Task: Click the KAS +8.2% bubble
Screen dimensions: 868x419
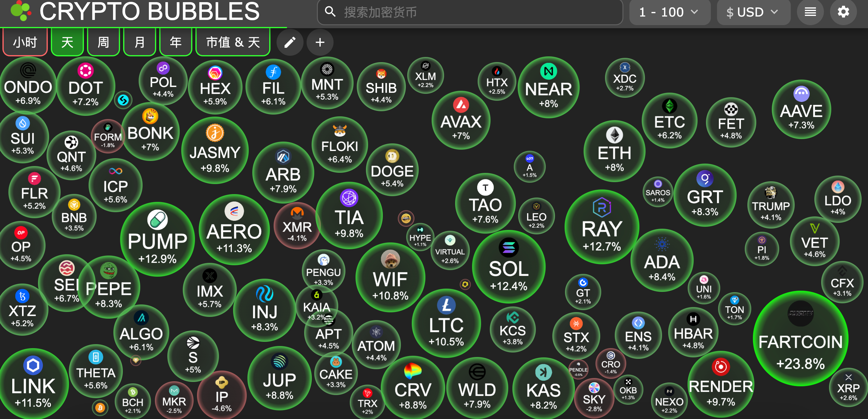Action: [x=544, y=389]
